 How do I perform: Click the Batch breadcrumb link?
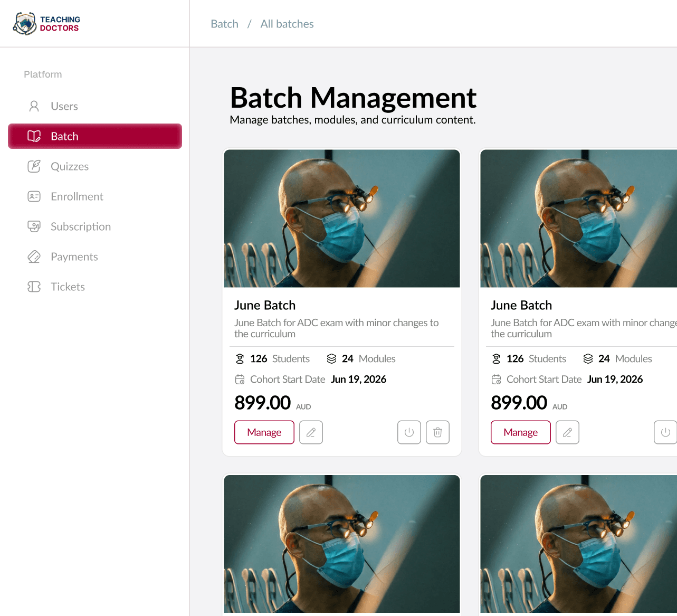pos(224,24)
